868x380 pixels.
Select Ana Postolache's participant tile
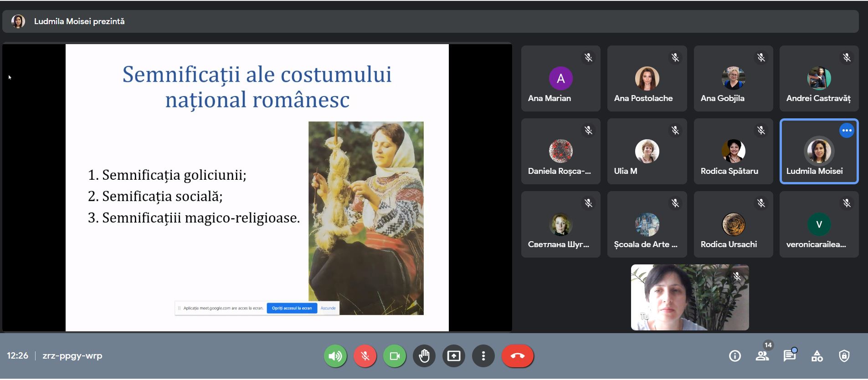(647, 79)
